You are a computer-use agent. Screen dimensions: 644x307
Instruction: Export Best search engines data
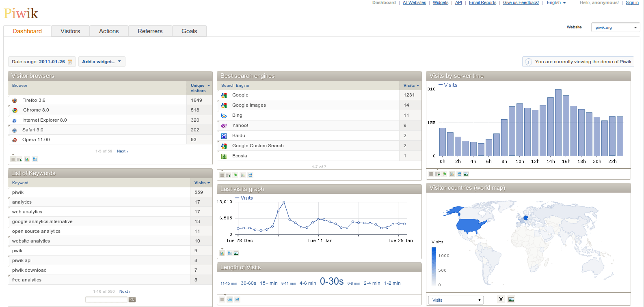coord(251,175)
